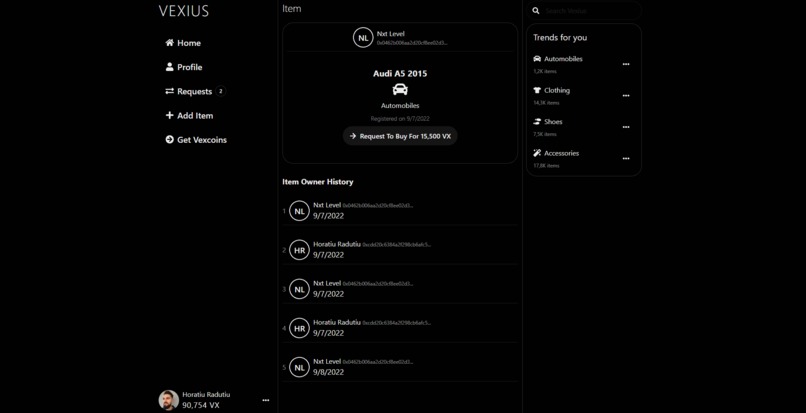Click NL avatar in history row 5
This screenshot has height=413, width=806.
(299, 367)
